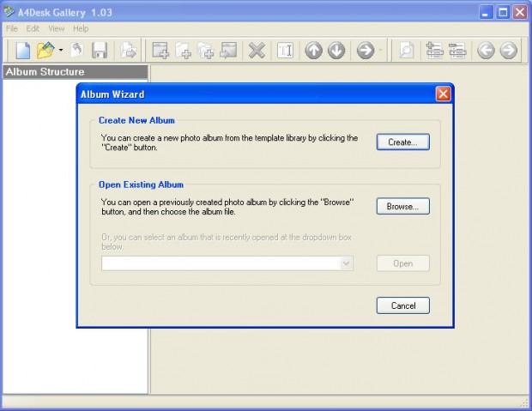Screen dimensions: 532x411
Task: Click the Forward circular arrow at toolbar end
Action: coord(509,51)
